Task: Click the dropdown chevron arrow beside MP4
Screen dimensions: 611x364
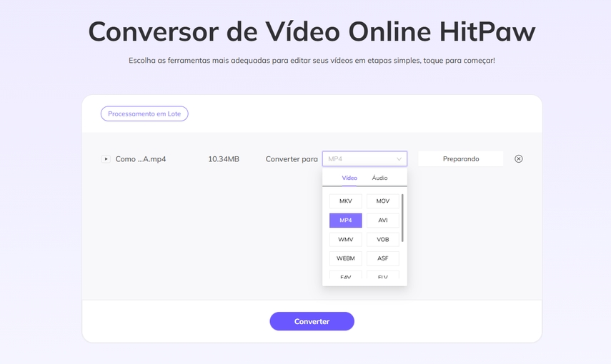Action: [x=399, y=159]
